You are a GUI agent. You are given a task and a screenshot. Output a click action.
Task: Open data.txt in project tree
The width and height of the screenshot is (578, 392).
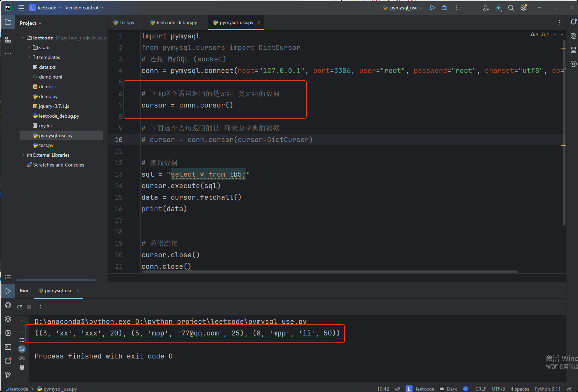(x=47, y=67)
